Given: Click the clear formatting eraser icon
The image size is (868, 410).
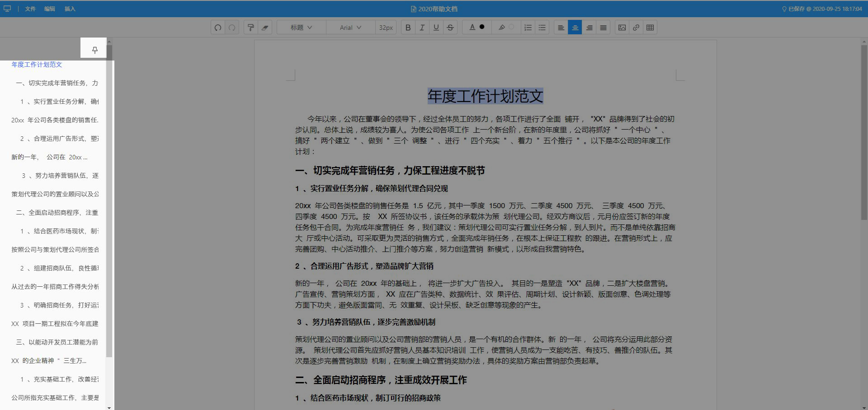Looking at the screenshot, I should click(x=265, y=28).
